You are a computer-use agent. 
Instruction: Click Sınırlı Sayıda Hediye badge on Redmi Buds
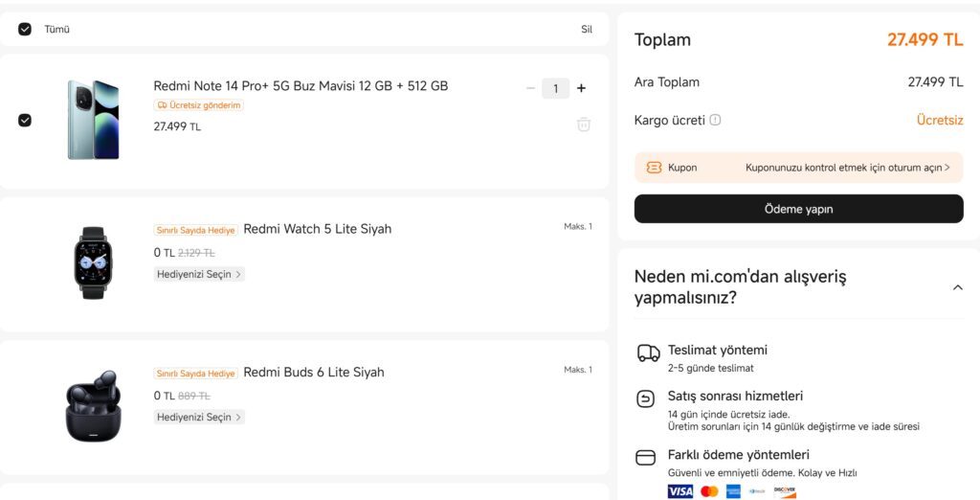tap(195, 374)
